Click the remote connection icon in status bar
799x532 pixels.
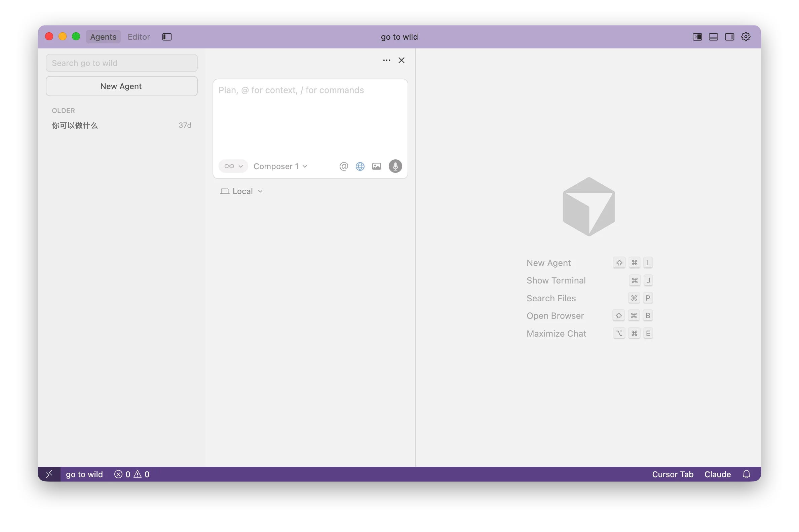click(x=49, y=474)
